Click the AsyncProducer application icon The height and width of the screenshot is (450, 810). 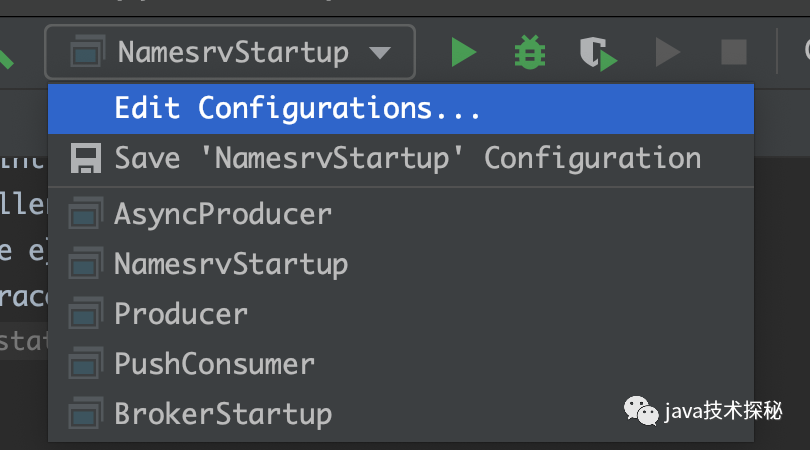point(85,213)
